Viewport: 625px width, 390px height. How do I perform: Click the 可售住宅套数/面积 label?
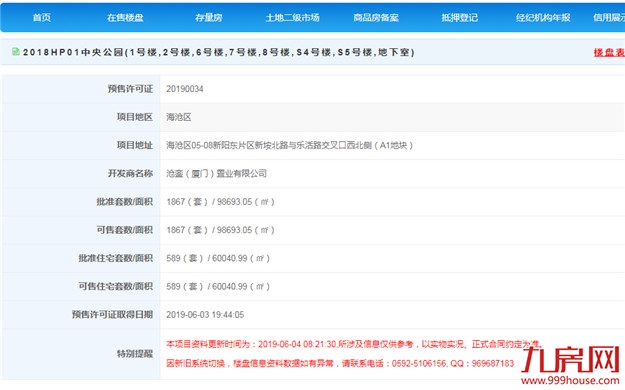[116, 287]
